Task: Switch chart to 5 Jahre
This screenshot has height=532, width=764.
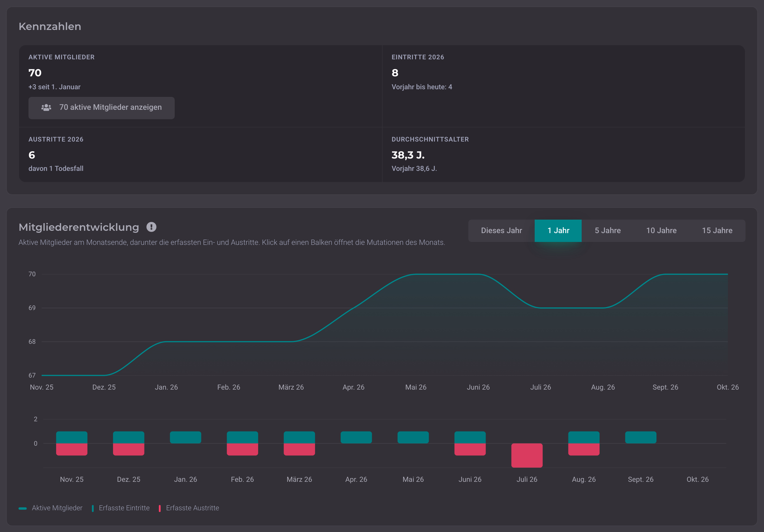Action: coord(608,230)
